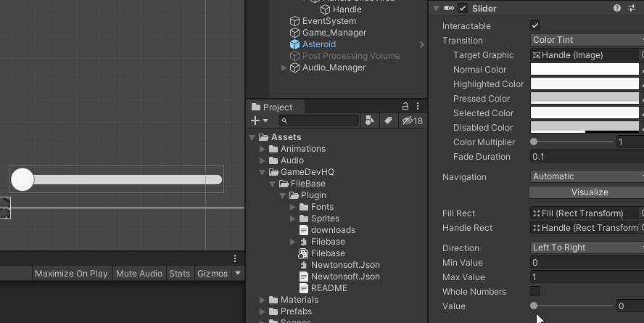Toggle Gizmos in Game view
644x323 pixels.
pyautogui.click(x=212, y=273)
